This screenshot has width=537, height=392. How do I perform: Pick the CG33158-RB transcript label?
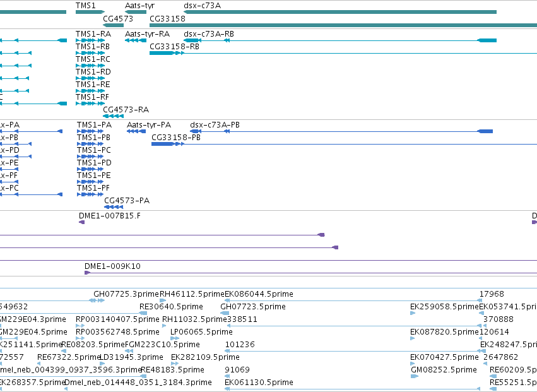pos(174,47)
